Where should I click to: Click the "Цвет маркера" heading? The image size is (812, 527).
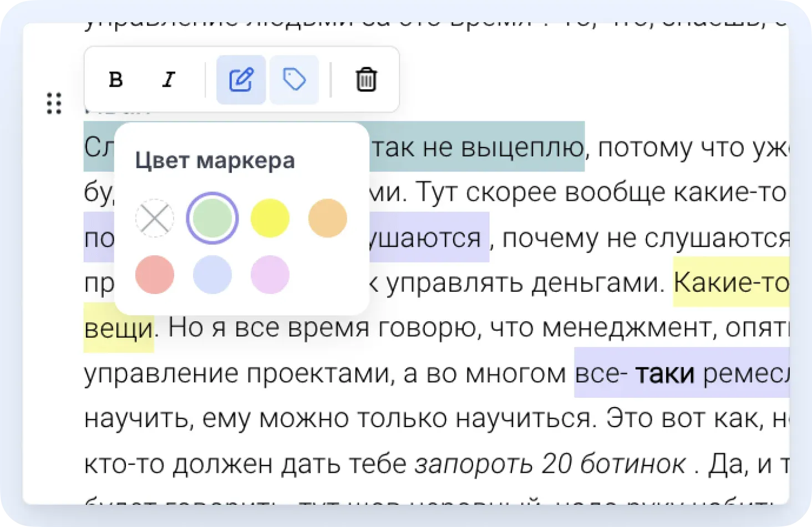point(215,160)
